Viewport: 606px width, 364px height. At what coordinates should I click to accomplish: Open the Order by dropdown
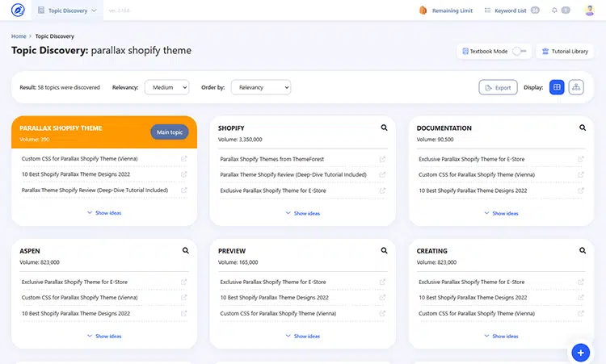click(260, 87)
